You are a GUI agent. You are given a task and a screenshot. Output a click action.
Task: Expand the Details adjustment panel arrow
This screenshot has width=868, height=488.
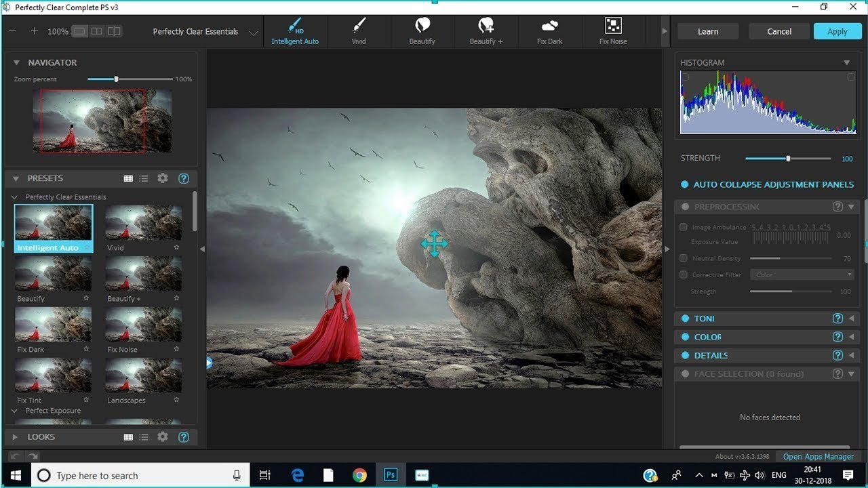pos(852,355)
